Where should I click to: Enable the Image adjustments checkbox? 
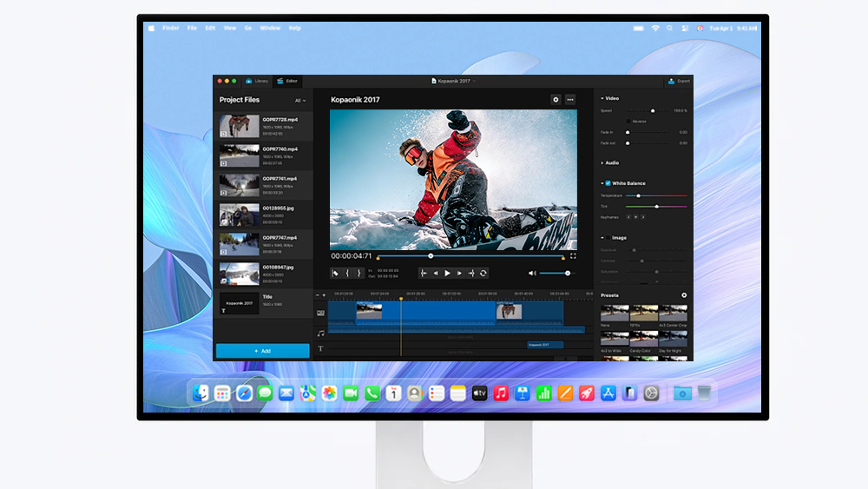click(x=608, y=238)
